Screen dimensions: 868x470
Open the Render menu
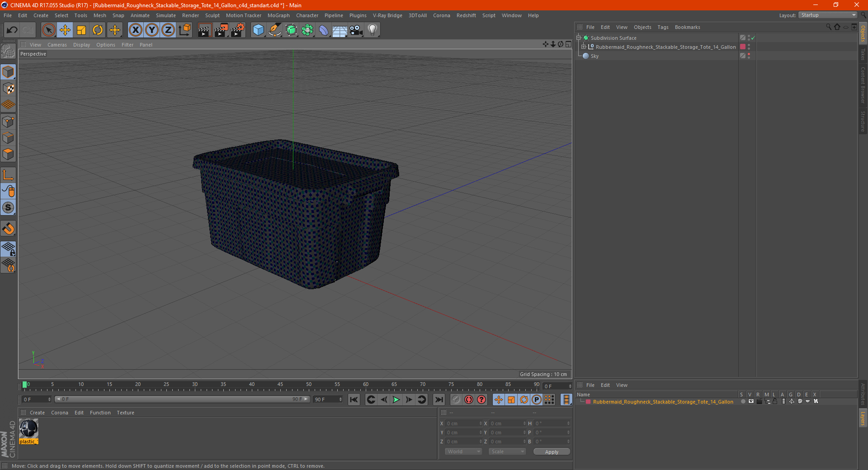pos(190,15)
